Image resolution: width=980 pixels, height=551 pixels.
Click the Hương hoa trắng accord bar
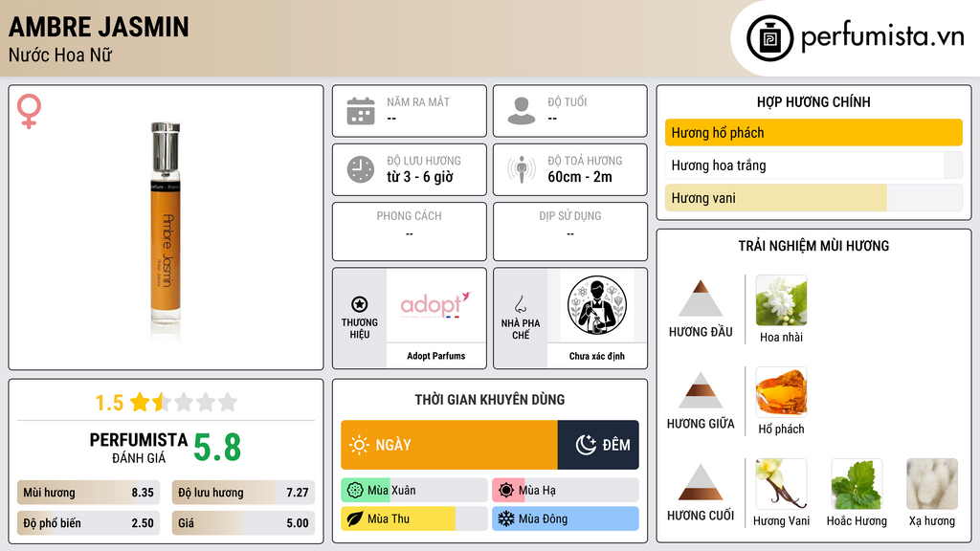click(x=813, y=165)
